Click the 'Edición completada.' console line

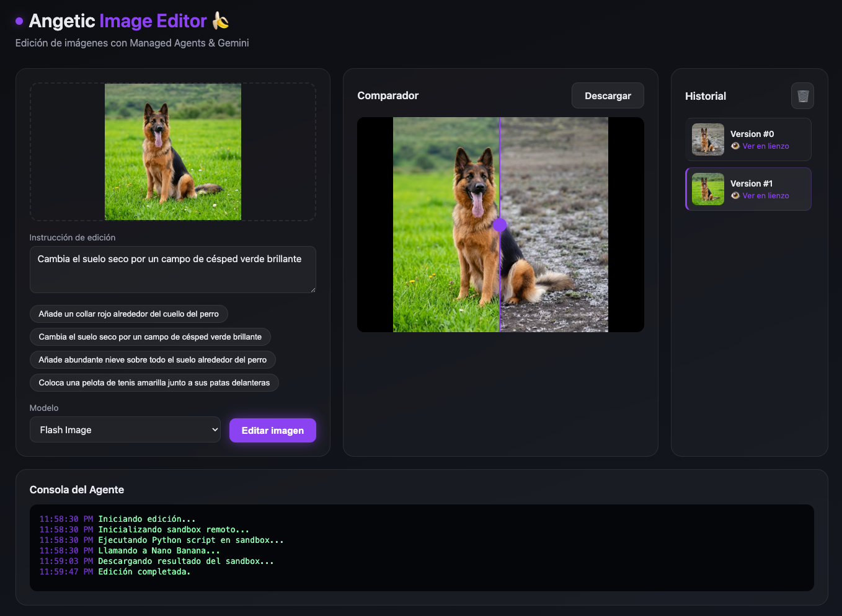point(144,572)
